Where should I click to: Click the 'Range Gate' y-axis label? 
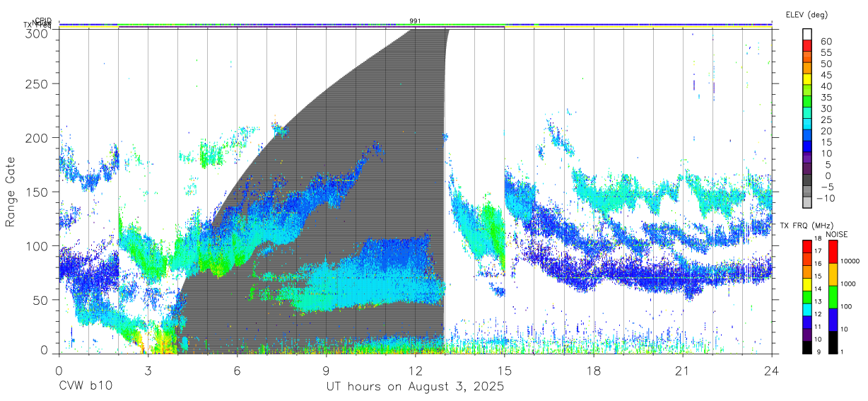(12, 192)
